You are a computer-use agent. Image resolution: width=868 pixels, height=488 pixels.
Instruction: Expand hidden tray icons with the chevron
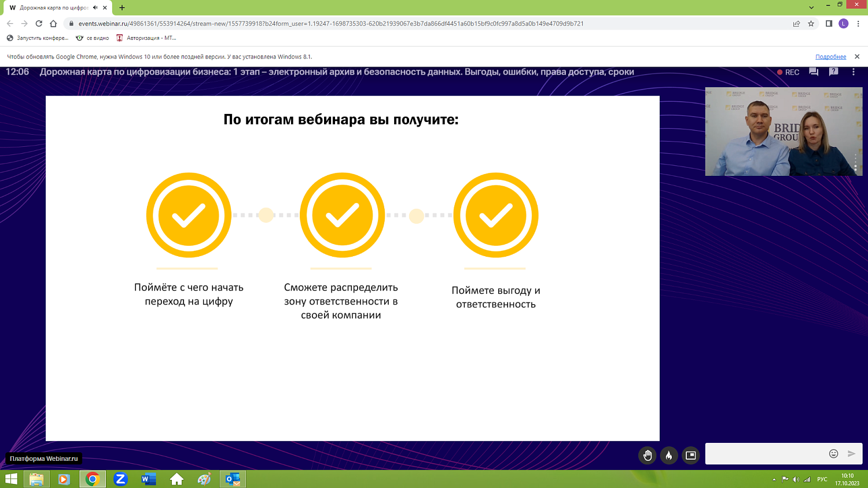pyautogui.click(x=774, y=479)
